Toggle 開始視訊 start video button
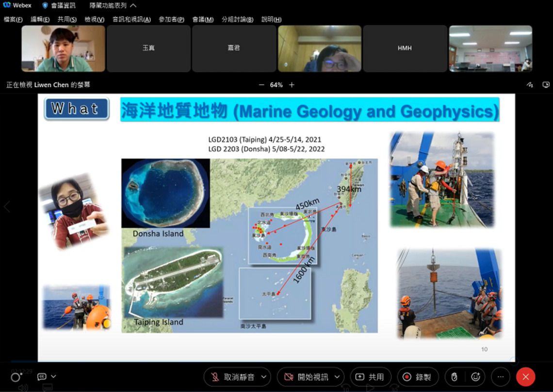This screenshot has height=392, width=553. pyautogui.click(x=306, y=377)
